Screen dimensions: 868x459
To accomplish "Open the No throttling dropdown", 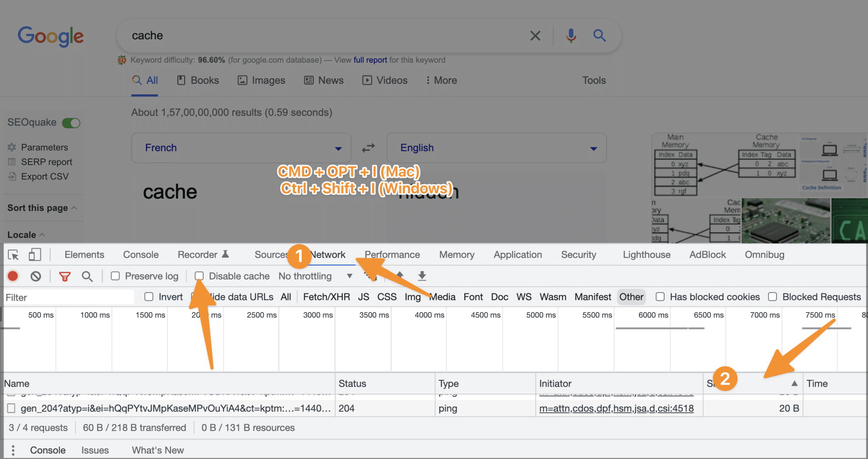I will tap(316, 276).
